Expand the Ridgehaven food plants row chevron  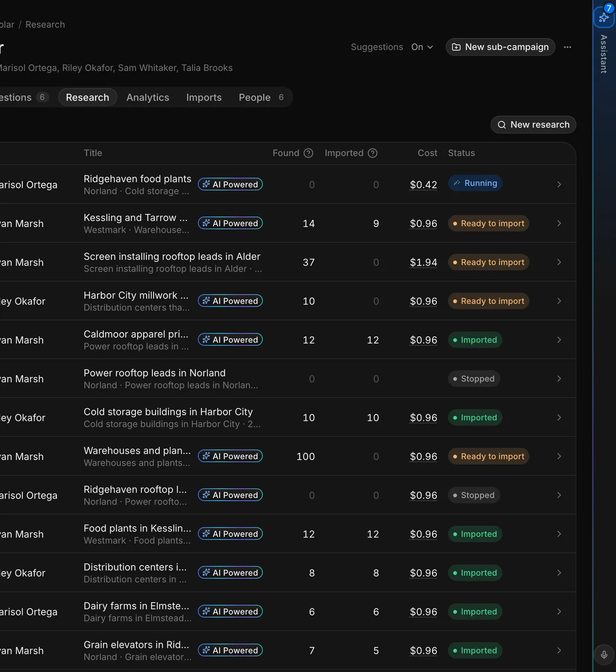click(x=559, y=184)
